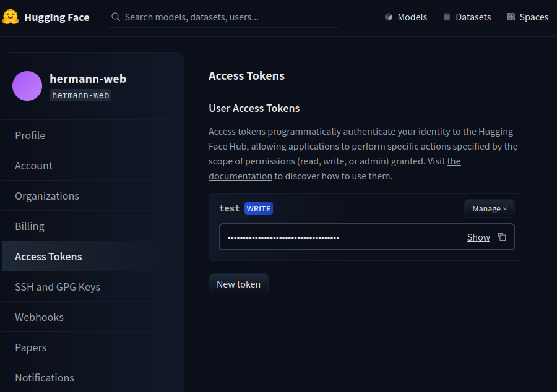This screenshot has height=392, width=557.
Task: Click the search magnifier icon
Action: (116, 17)
